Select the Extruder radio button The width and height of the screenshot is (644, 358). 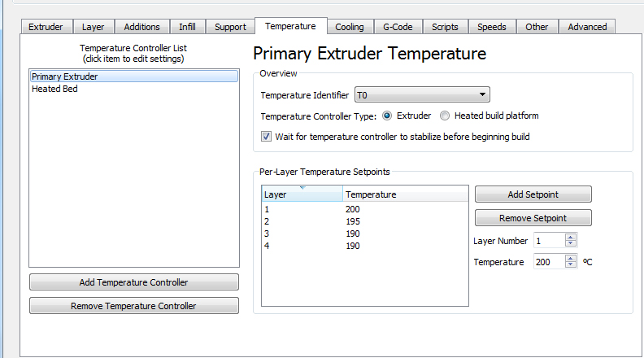387,116
